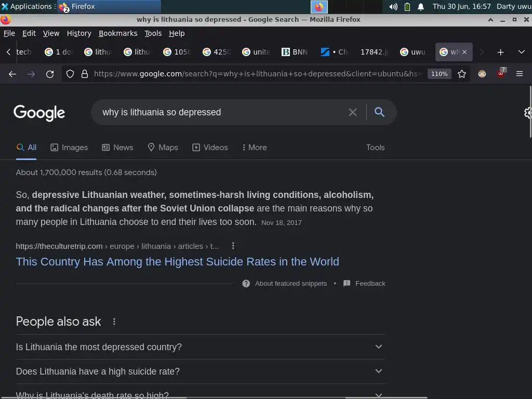Image resolution: width=532 pixels, height=399 pixels.
Task: Switch to the '• Ch' browser tab
Action: (x=334, y=52)
